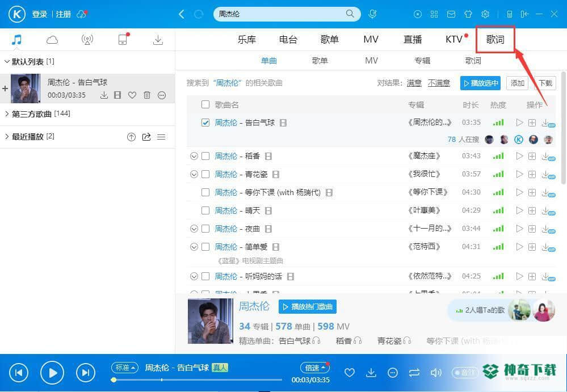Play the 稻香 row
The image size is (567, 392).
(519, 156)
